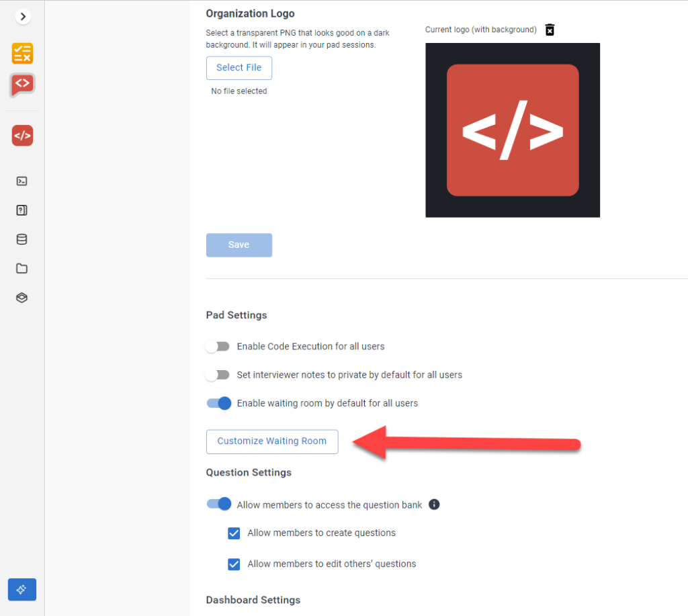This screenshot has width=688, height=616.
Task: View info tooltip next to question bank setting
Action: 434,504
